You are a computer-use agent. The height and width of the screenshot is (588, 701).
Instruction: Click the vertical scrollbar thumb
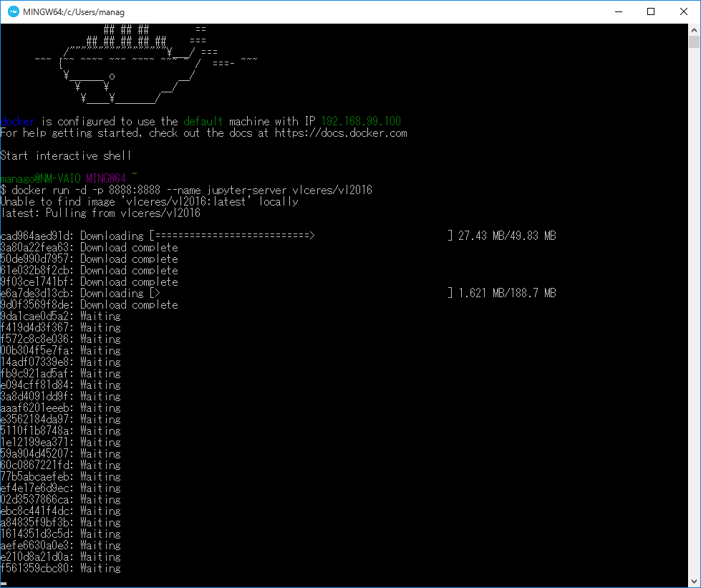click(694, 42)
